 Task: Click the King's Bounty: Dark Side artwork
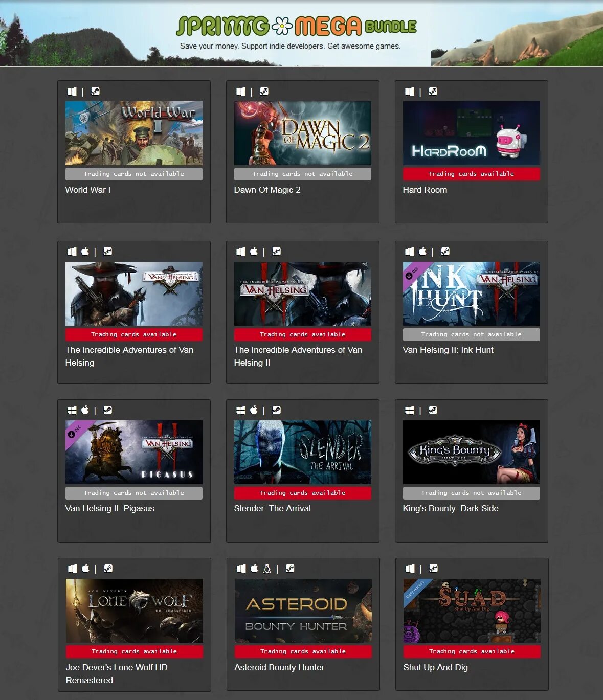[x=471, y=452]
